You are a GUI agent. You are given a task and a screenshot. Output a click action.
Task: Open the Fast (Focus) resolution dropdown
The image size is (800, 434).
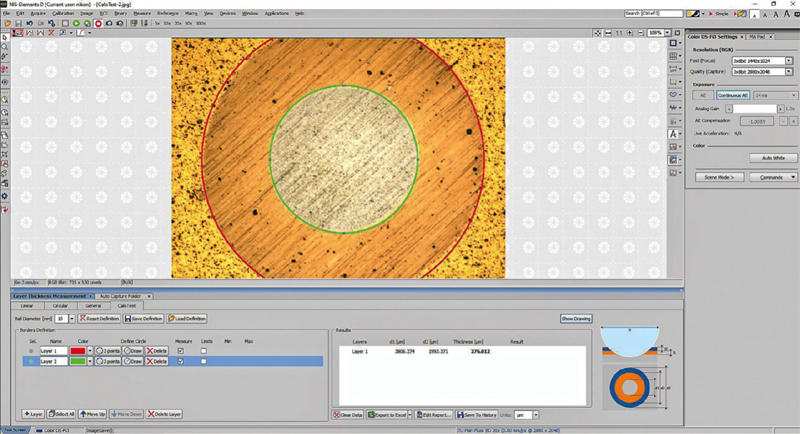click(x=789, y=61)
